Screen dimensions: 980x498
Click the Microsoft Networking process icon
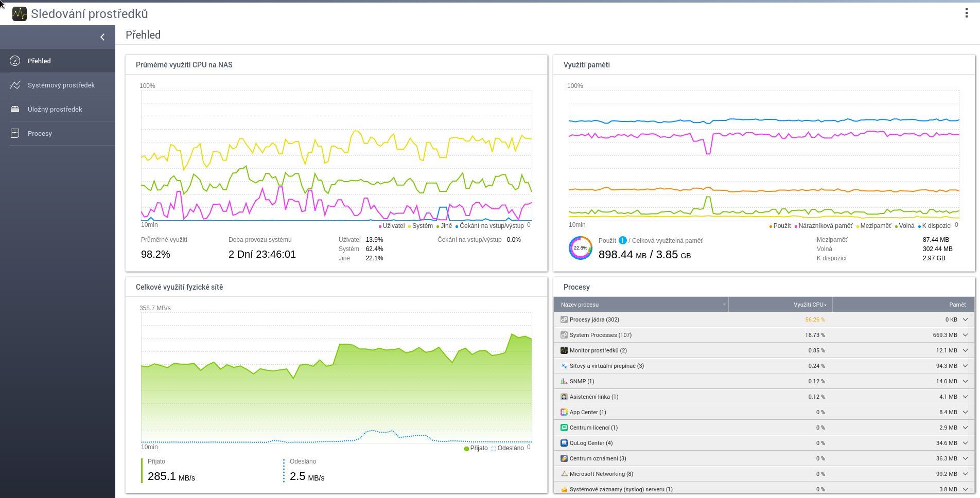coord(564,474)
